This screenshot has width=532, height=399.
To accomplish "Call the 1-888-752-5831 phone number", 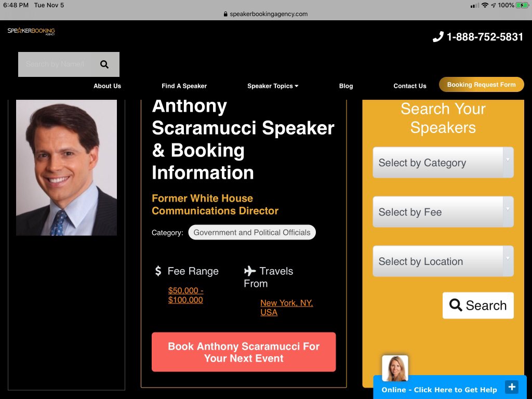I will 485,37.
